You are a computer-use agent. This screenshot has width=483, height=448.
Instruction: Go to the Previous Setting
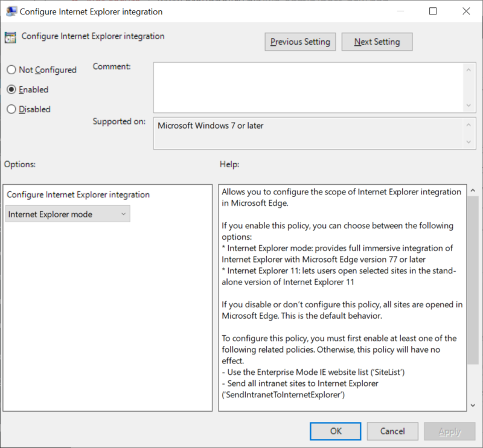(x=300, y=42)
